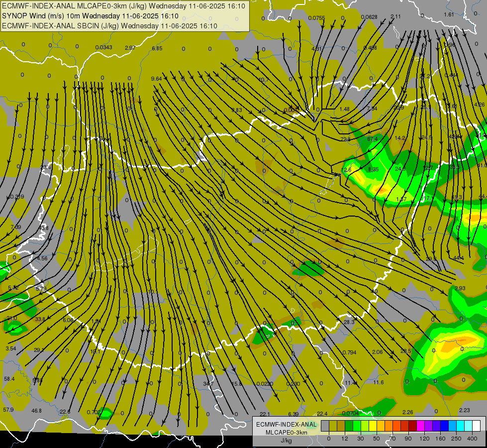Click the map value '34.7'
This screenshot has width=487, height=448.
point(208,384)
